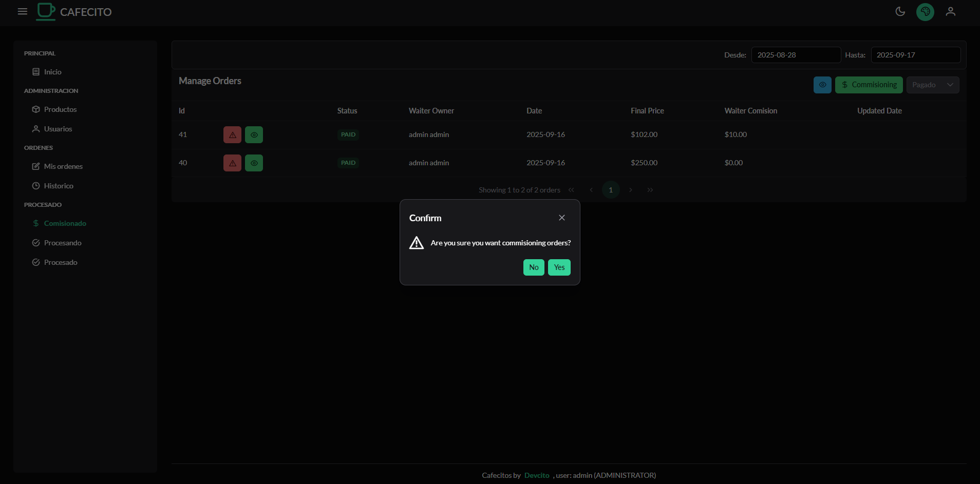980x484 pixels.
Task: Open the Hasta date picker field
Action: coord(915,55)
